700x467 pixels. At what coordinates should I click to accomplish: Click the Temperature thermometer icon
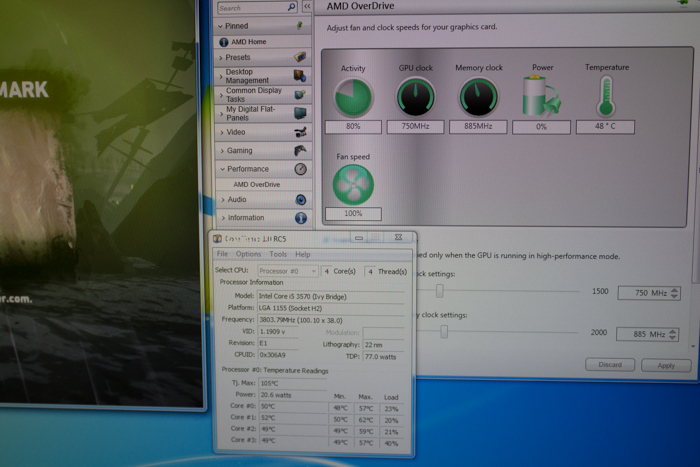[606, 96]
